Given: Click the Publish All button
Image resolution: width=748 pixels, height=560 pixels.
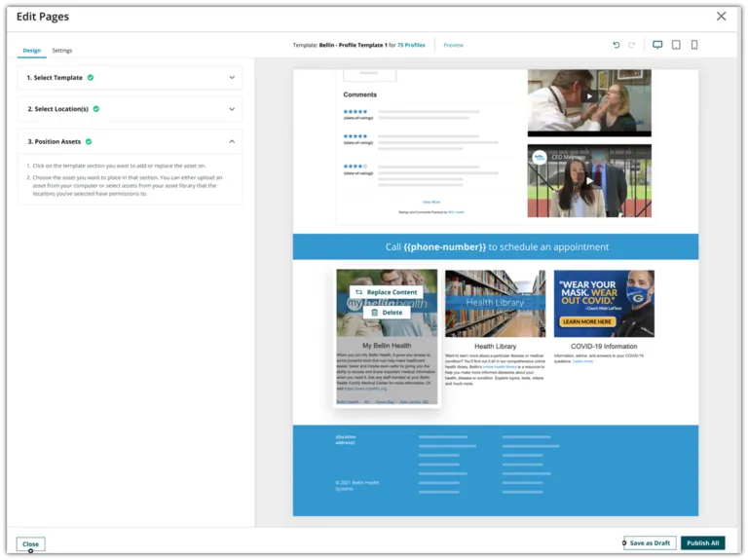Looking at the screenshot, I should click(x=702, y=542).
